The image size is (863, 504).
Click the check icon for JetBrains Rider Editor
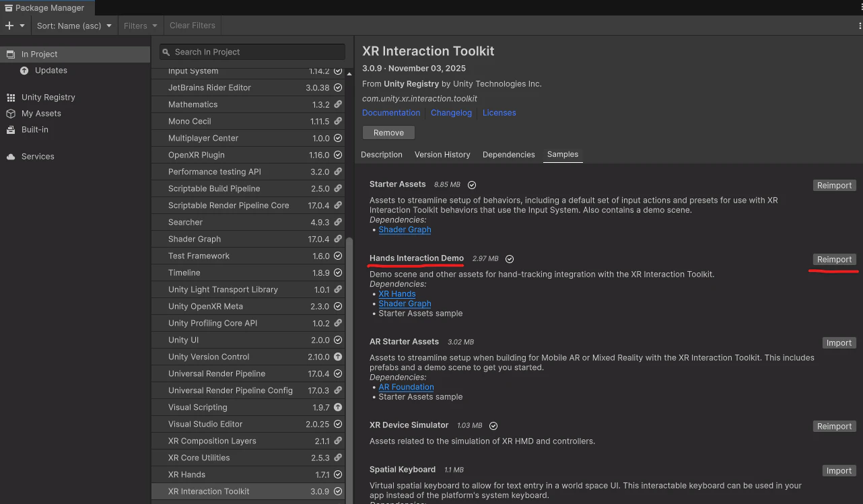point(338,87)
